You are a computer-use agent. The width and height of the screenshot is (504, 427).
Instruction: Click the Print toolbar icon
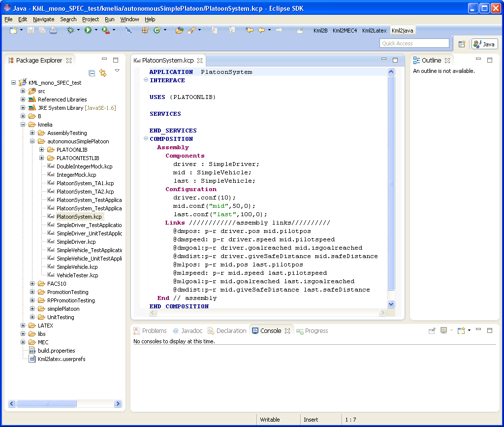pos(53,31)
